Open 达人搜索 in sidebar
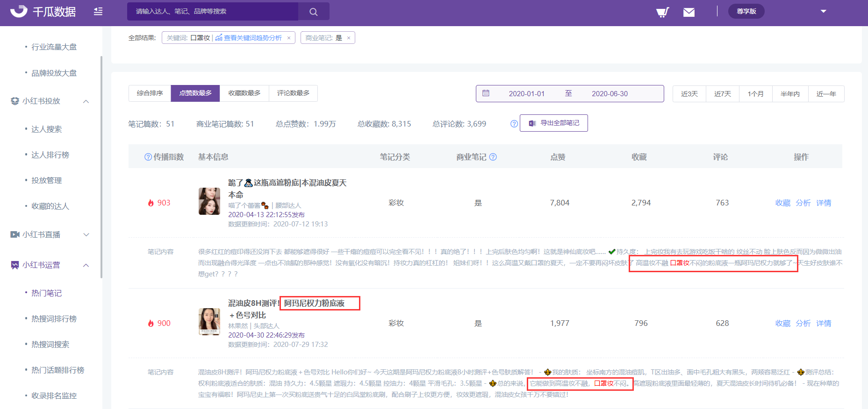 46,129
